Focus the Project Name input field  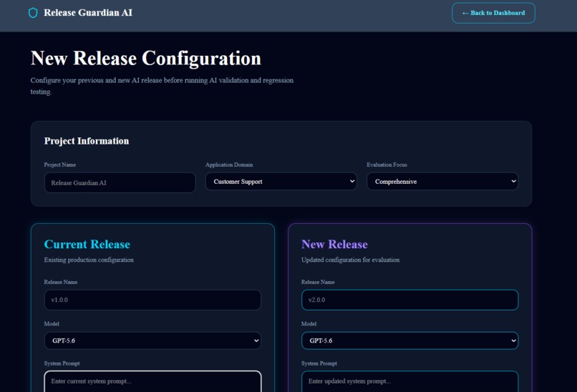120,182
